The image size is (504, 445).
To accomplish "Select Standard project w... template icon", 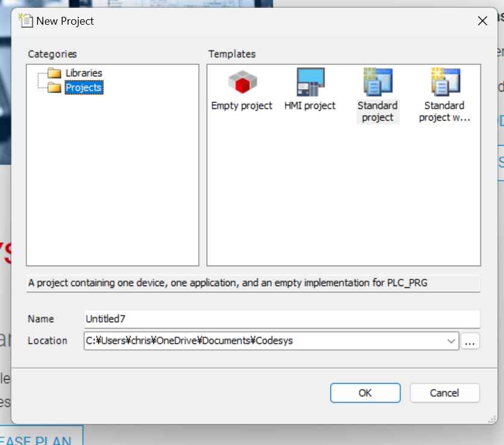I will click(x=446, y=82).
